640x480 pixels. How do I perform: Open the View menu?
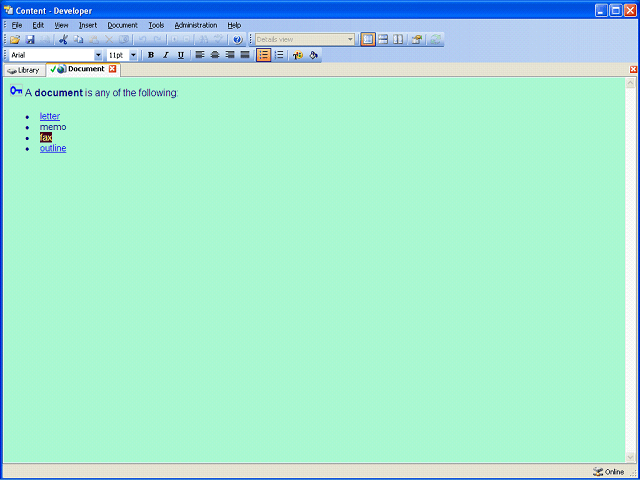coord(61,25)
